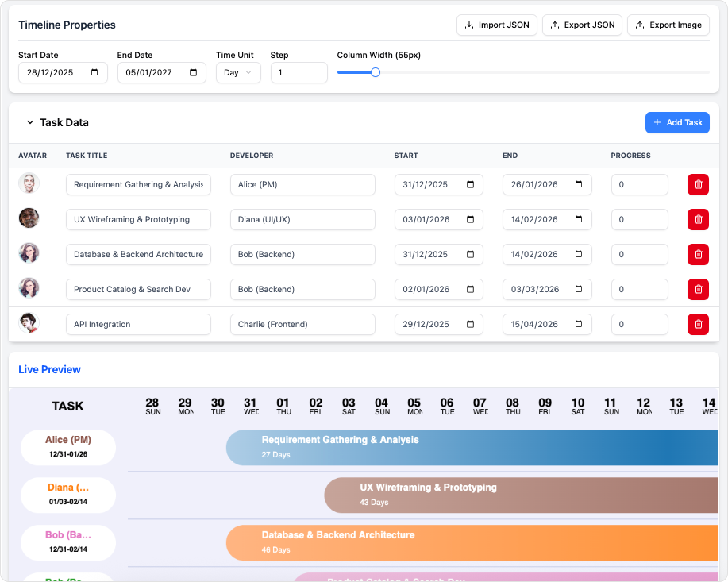Click the Export JSON button
728x582 pixels.
point(582,25)
